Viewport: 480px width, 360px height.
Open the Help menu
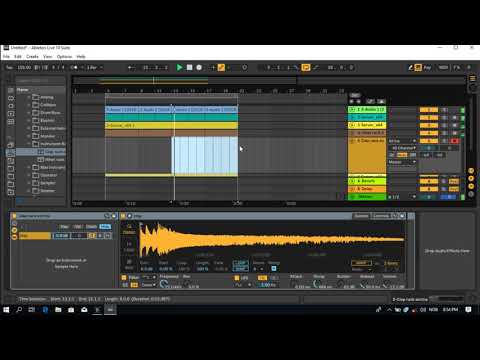[x=81, y=56]
